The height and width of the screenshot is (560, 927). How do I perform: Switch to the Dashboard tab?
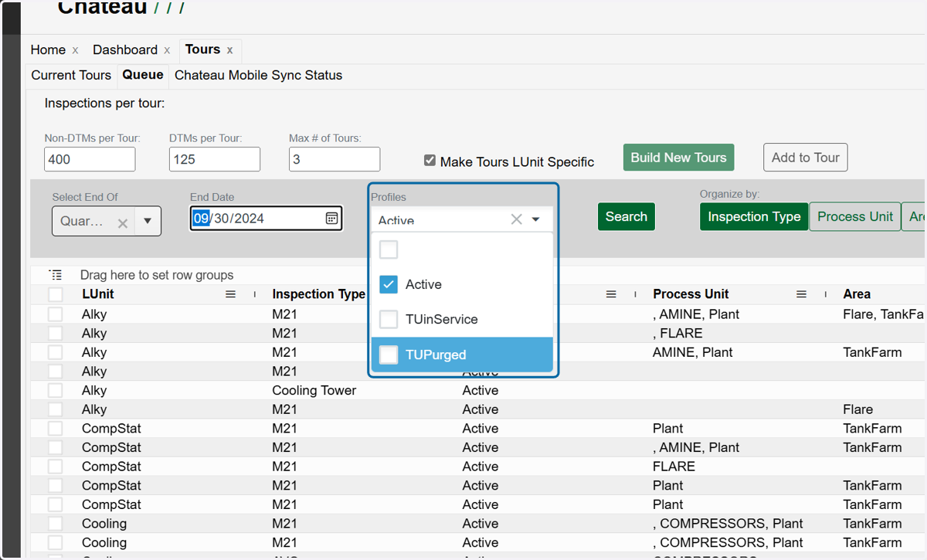[125, 49]
